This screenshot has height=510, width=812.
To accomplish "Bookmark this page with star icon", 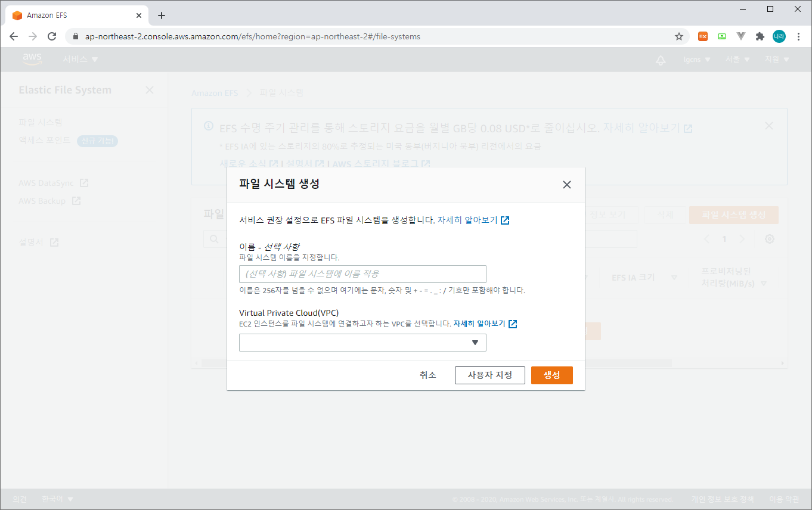I will [x=679, y=36].
